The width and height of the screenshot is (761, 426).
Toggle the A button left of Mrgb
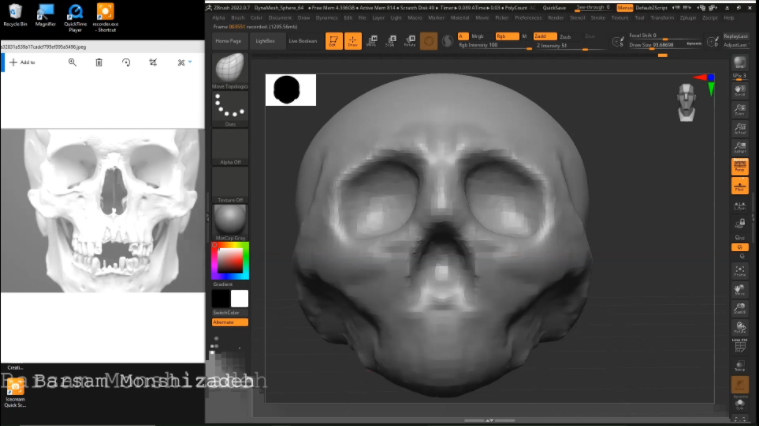click(x=463, y=36)
